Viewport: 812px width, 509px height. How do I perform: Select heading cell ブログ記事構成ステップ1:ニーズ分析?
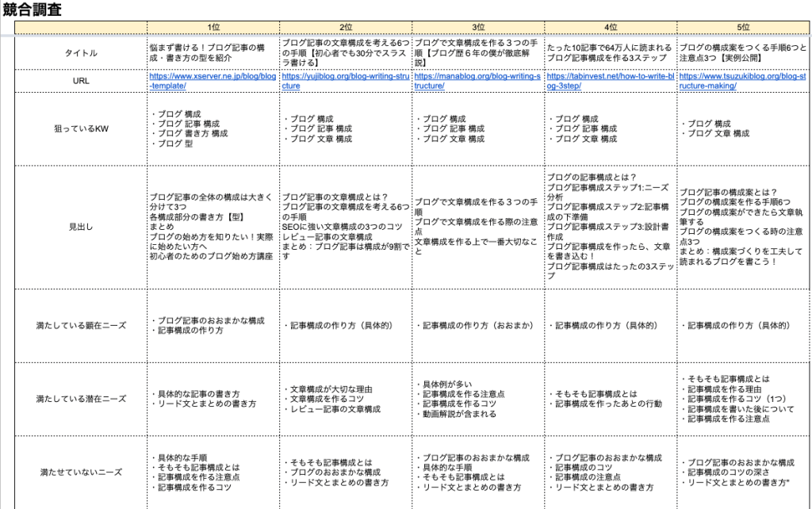pyautogui.click(x=611, y=227)
